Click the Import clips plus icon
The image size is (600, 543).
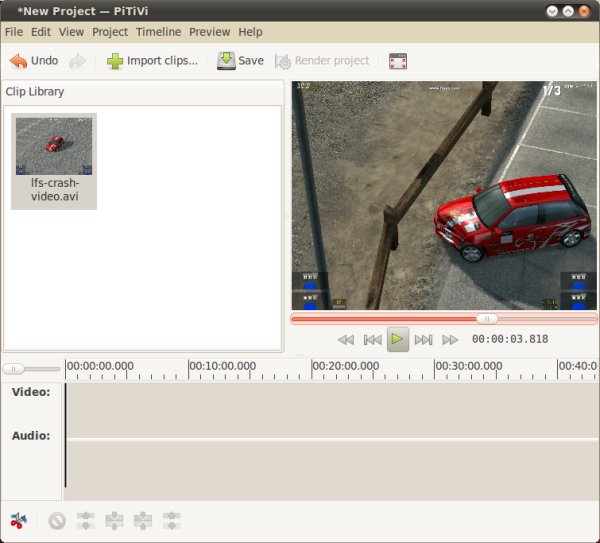click(115, 61)
